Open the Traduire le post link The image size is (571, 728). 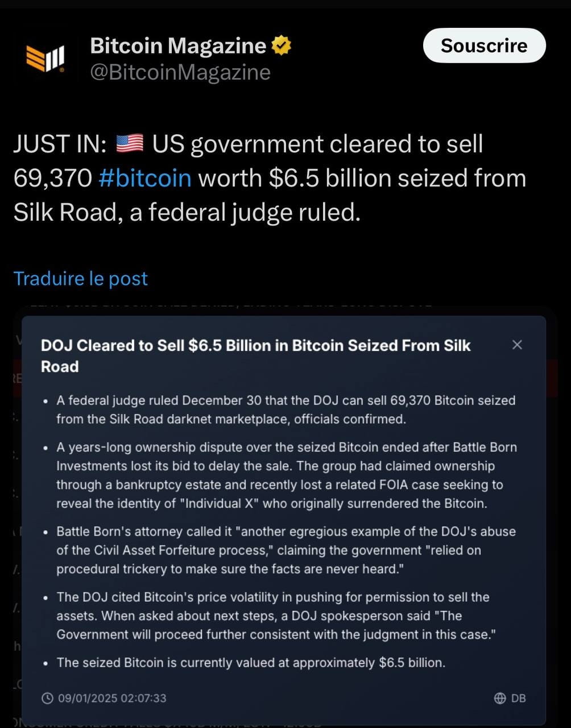pyautogui.click(x=80, y=279)
